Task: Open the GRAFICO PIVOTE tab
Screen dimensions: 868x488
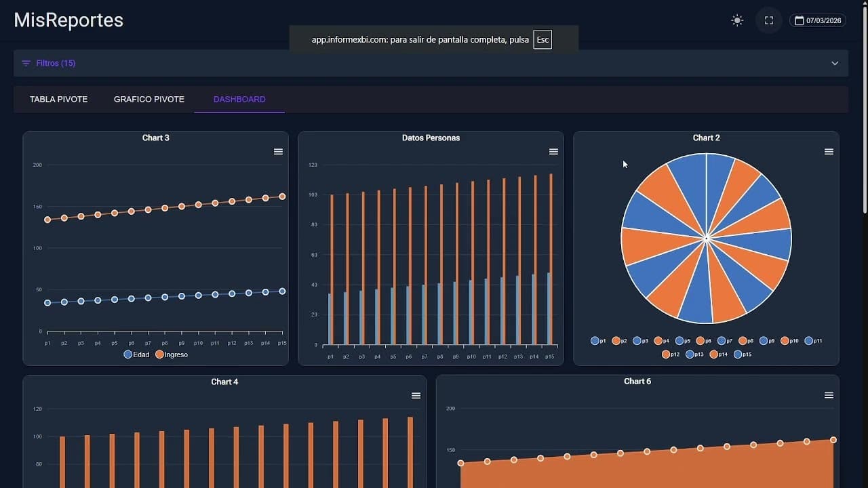Action: pos(149,99)
